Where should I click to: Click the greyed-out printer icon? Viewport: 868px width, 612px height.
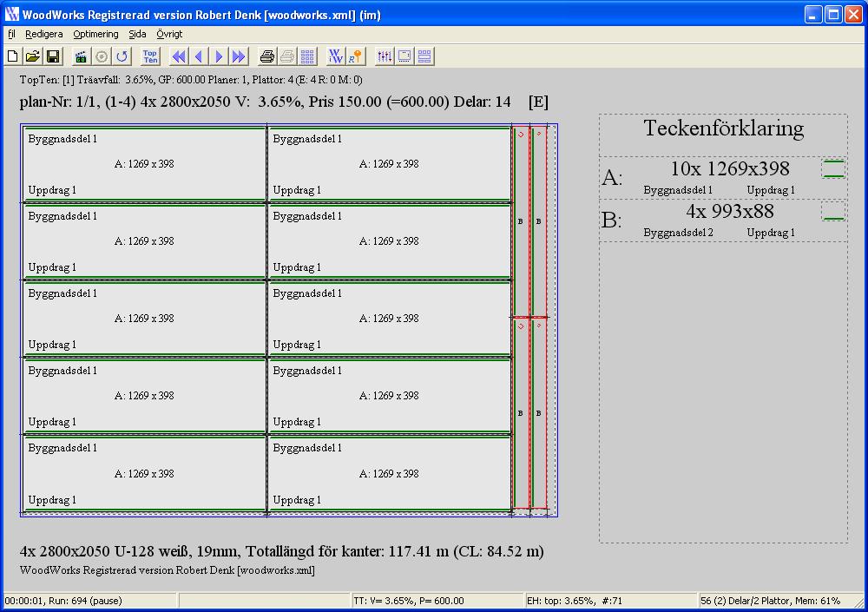(287, 56)
